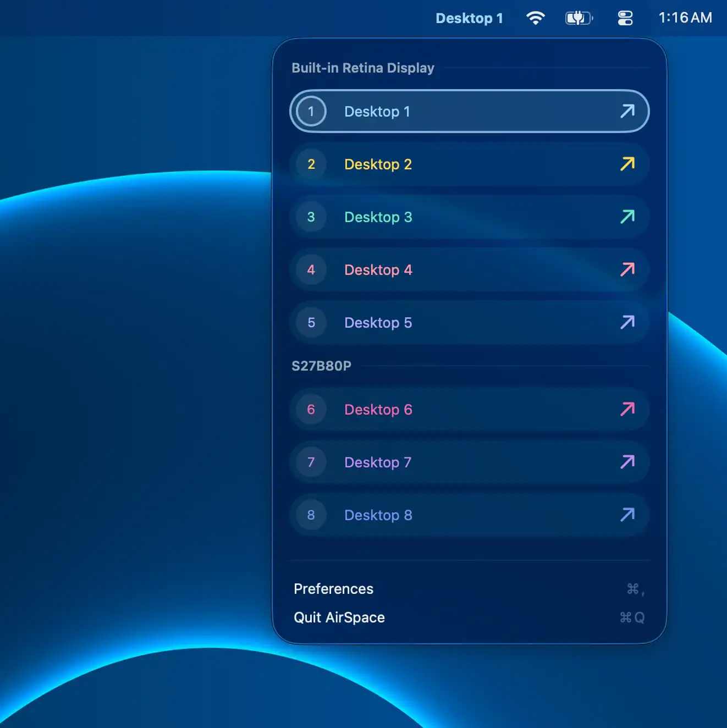The image size is (727, 728).
Task: Click the green arrow icon for Desktop 3
Action: tap(627, 217)
